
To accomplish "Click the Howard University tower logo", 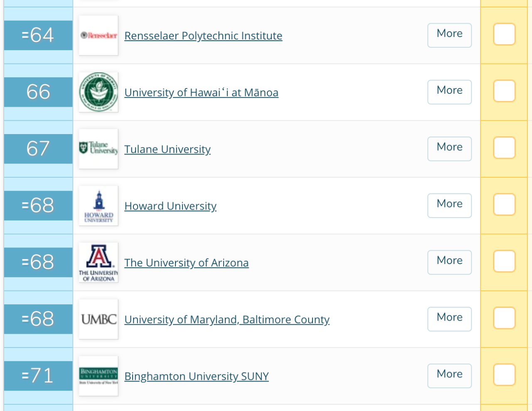I will pyautogui.click(x=99, y=205).
